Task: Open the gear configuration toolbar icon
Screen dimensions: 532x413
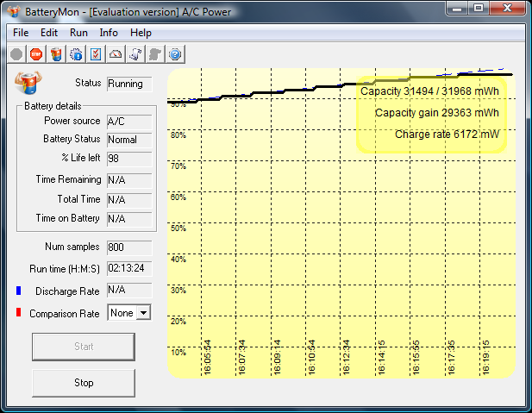Action: coord(76,53)
